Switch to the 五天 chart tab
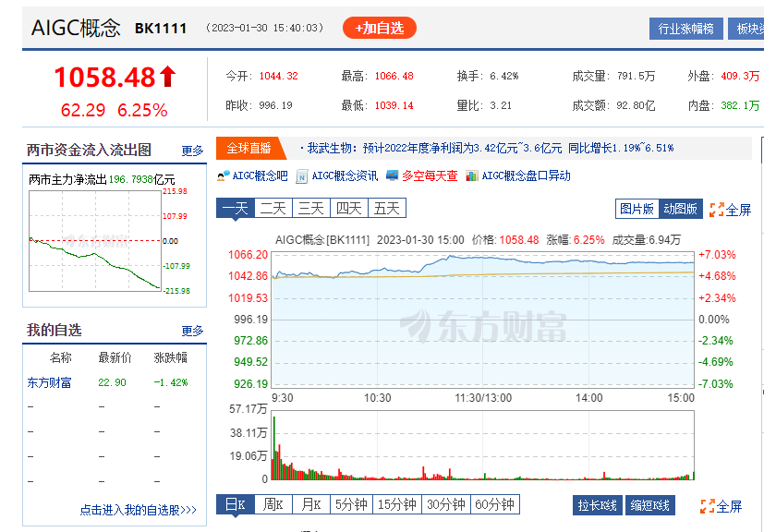Viewport: 764px width, 532px height. [x=387, y=209]
